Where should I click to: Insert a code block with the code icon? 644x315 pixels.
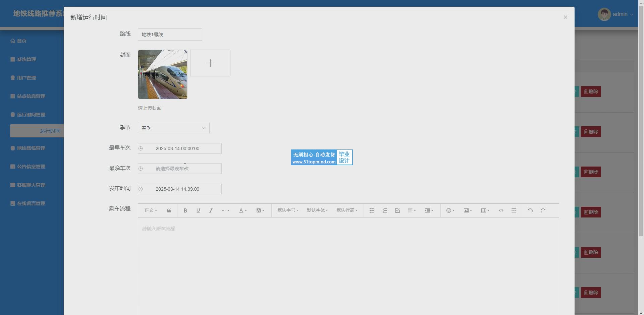click(501, 210)
